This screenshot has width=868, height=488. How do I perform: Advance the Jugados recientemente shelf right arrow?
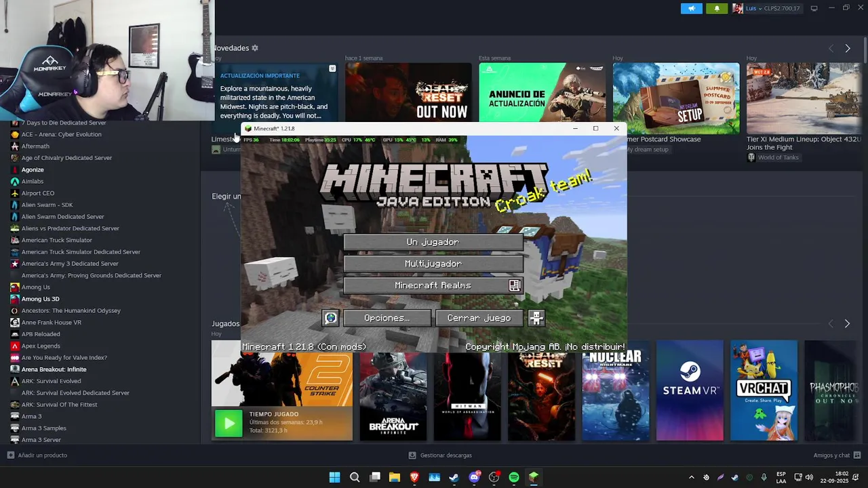(847, 324)
